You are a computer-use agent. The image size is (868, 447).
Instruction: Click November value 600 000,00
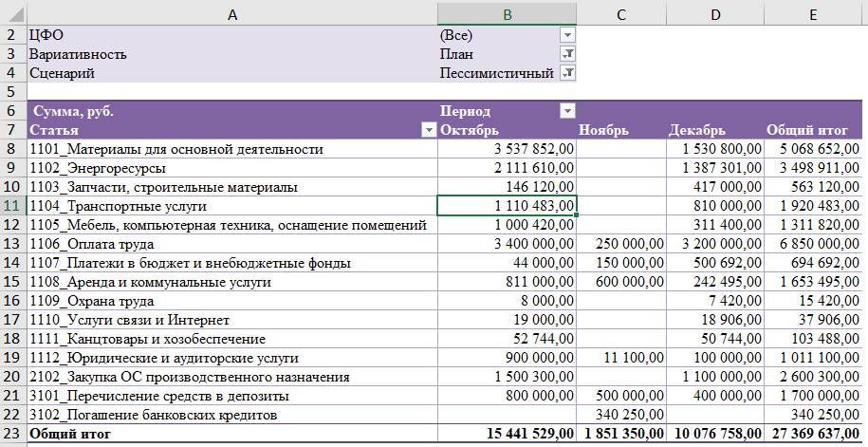coord(621,282)
